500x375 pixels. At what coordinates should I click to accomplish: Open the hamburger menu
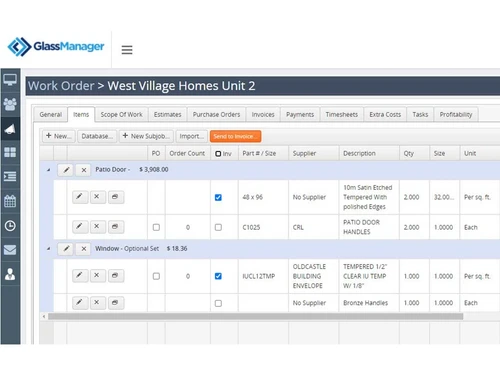127,50
